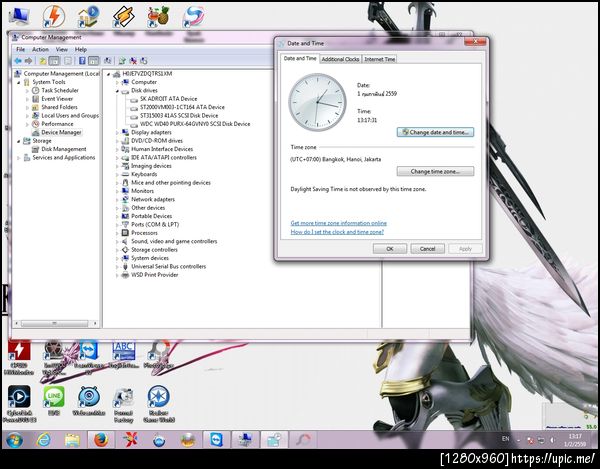Expand Universal Serial Bus controllers category
Viewport: 600px width, 469px height.
point(117,267)
